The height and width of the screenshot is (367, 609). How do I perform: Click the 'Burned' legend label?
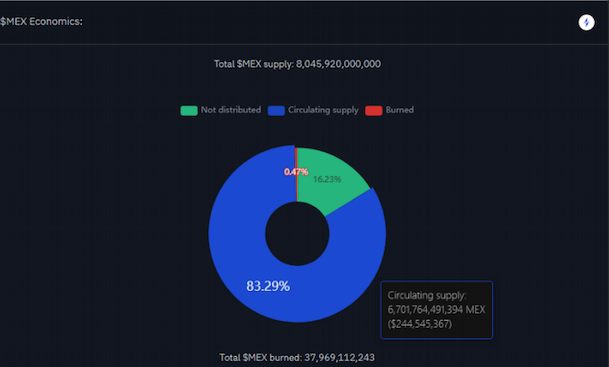tap(400, 110)
